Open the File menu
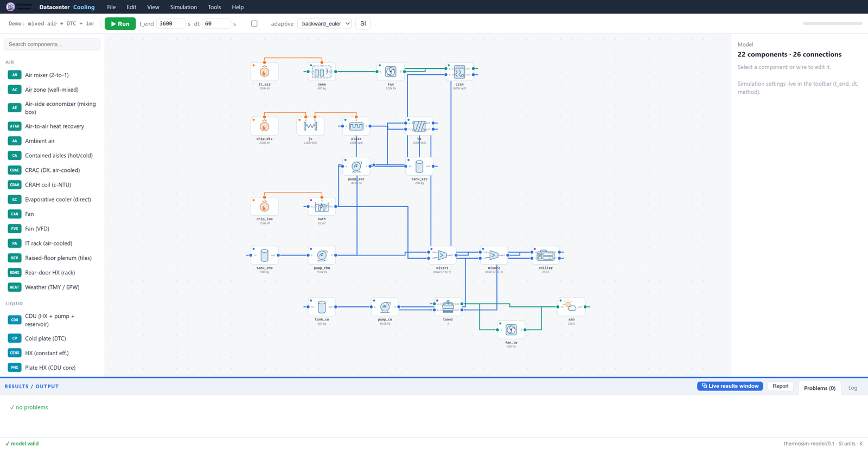This screenshot has width=868, height=449. (x=111, y=7)
